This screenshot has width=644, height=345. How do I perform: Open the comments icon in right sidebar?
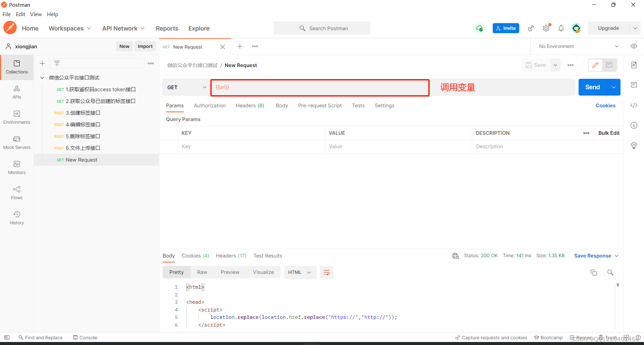[634, 85]
